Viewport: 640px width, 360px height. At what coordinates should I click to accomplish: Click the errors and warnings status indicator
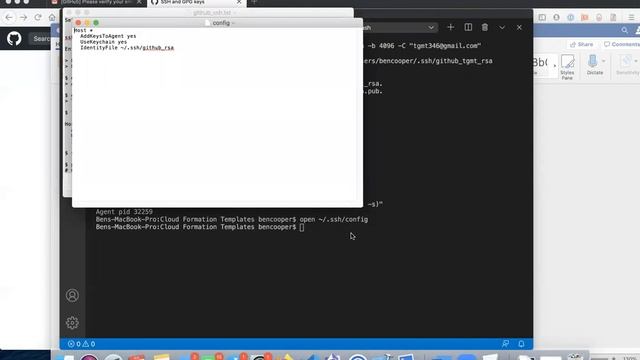[81, 344]
